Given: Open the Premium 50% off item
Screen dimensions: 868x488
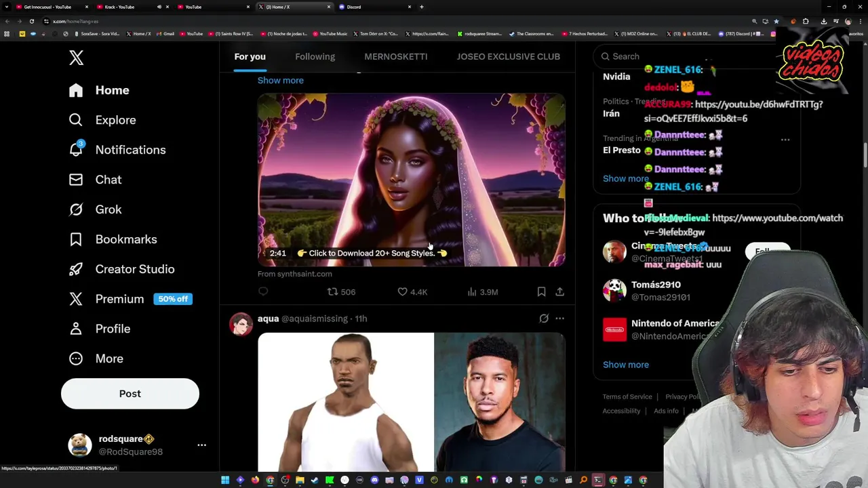Looking at the screenshot, I should (x=130, y=299).
